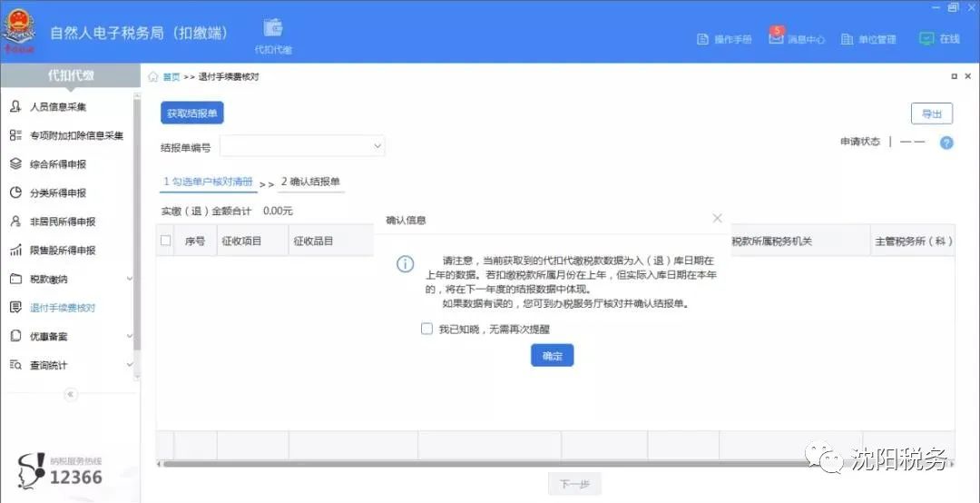Screen dimensions: 980x503
Task: Click 优惠备案 file icon
Action: pyautogui.click(x=15, y=337)
